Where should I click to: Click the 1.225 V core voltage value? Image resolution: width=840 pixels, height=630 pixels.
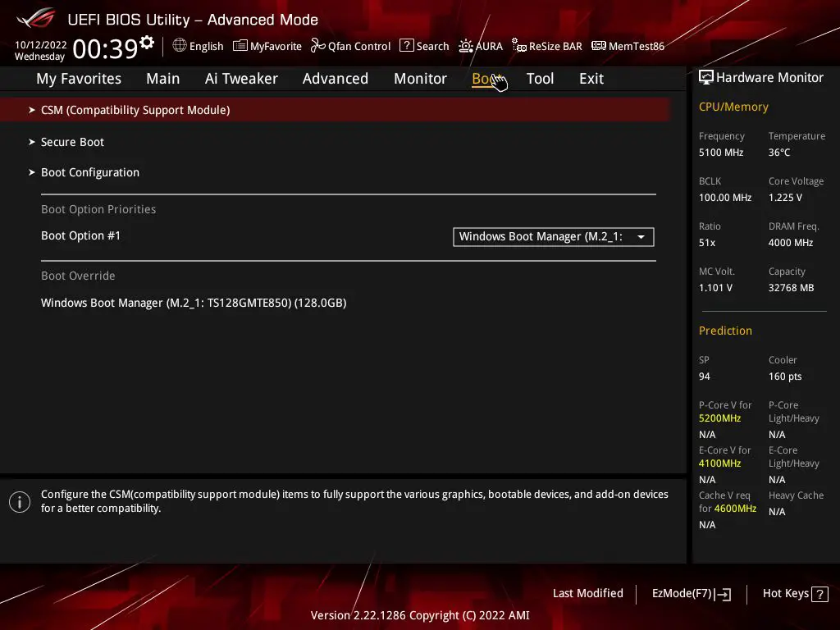[785, 197]
